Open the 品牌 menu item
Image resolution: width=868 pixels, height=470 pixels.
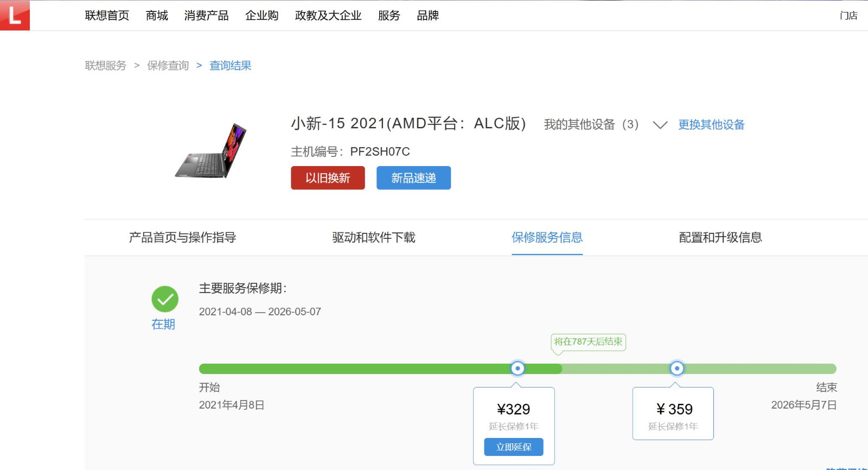coord(427,16)
